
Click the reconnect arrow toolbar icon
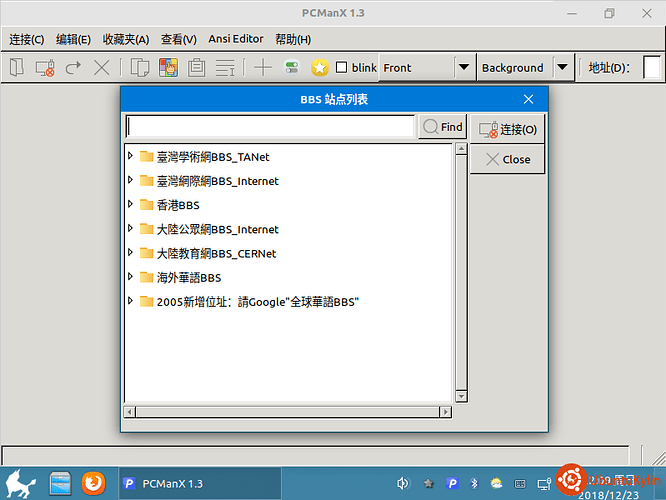click(x=73, y=68)
